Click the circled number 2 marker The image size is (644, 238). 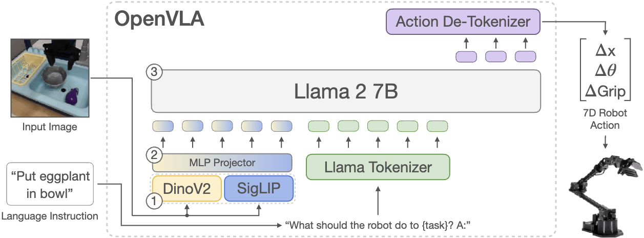coord(152,153)
